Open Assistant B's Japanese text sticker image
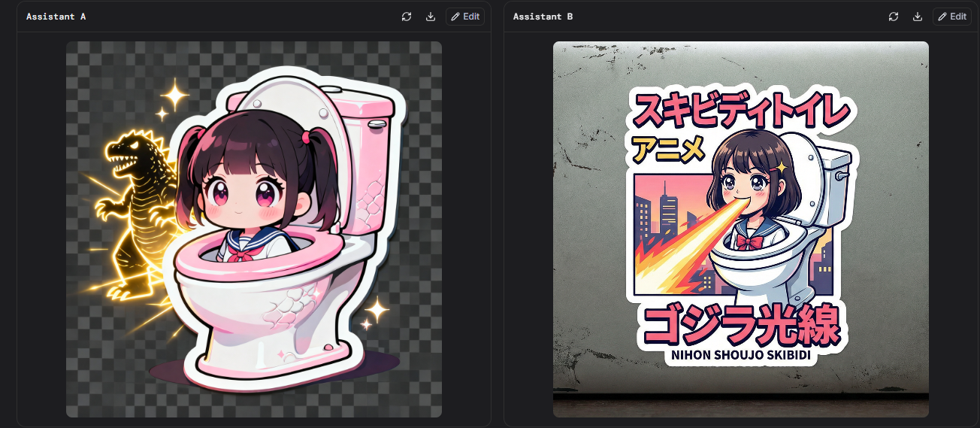Screen dimensions: 980x428 [741, 229]
